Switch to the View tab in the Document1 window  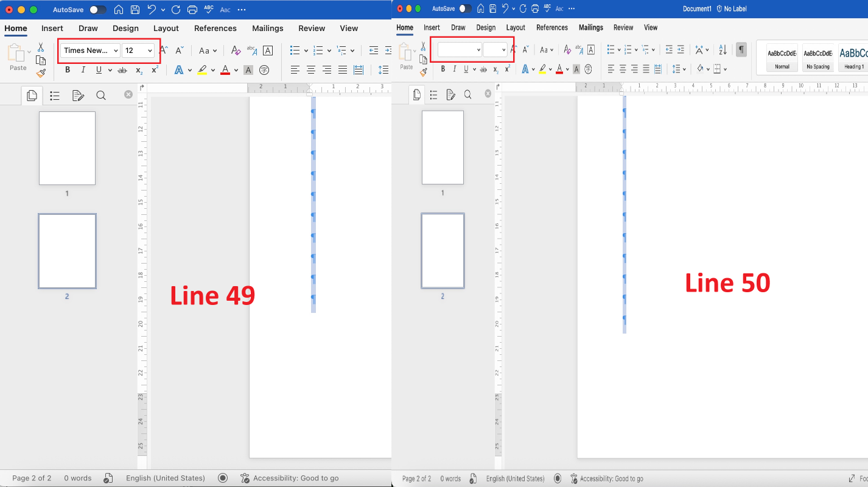click(x=651, y=27)
